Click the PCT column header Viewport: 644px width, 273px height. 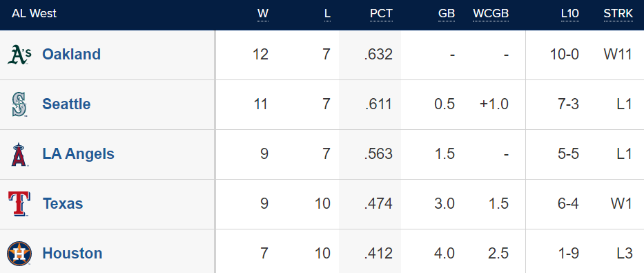coord(381,14)
